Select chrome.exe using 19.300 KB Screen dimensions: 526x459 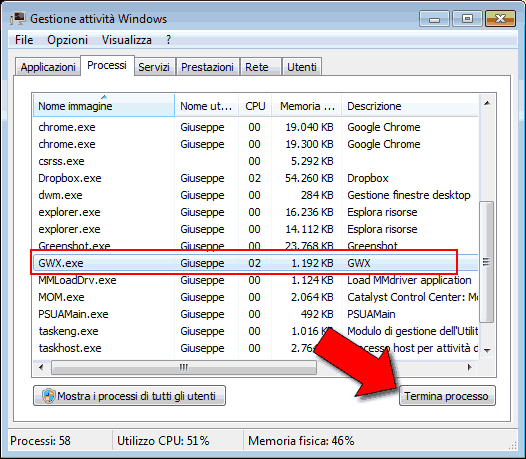coord(256,144)
